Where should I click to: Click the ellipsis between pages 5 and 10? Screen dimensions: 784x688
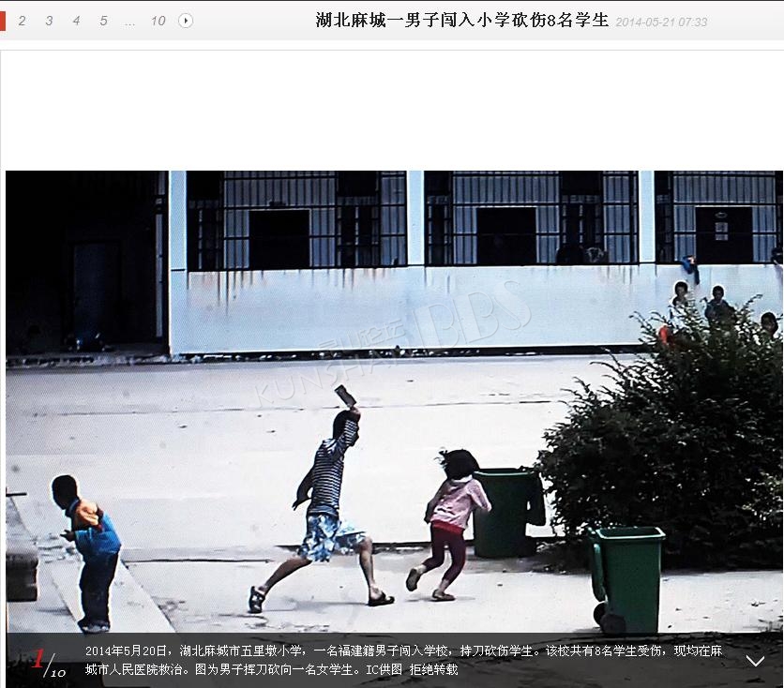[x=129, y=21]
